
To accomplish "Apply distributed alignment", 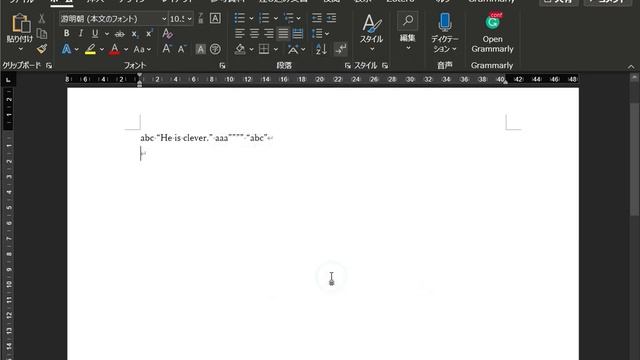I will (x=298, y=33).
